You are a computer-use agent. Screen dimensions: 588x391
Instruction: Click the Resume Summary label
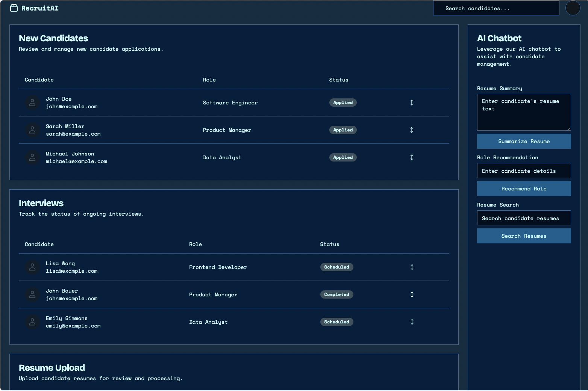(499, 88)
